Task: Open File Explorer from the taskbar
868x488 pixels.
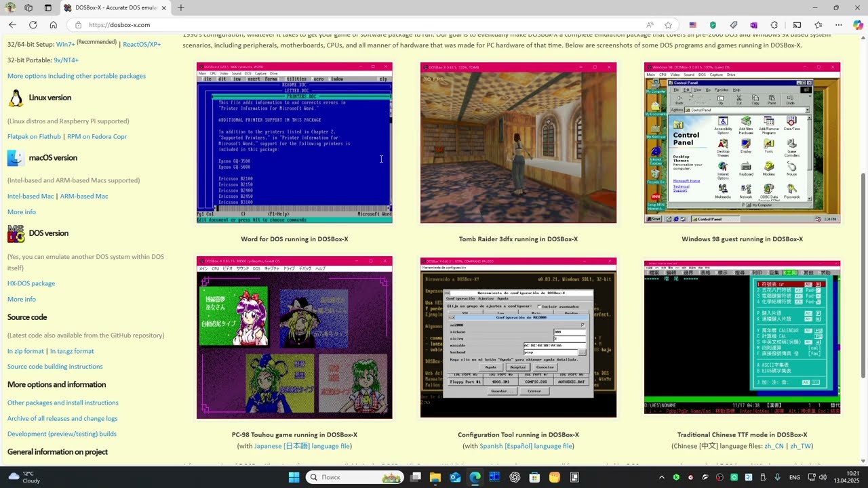Action: 435,477
